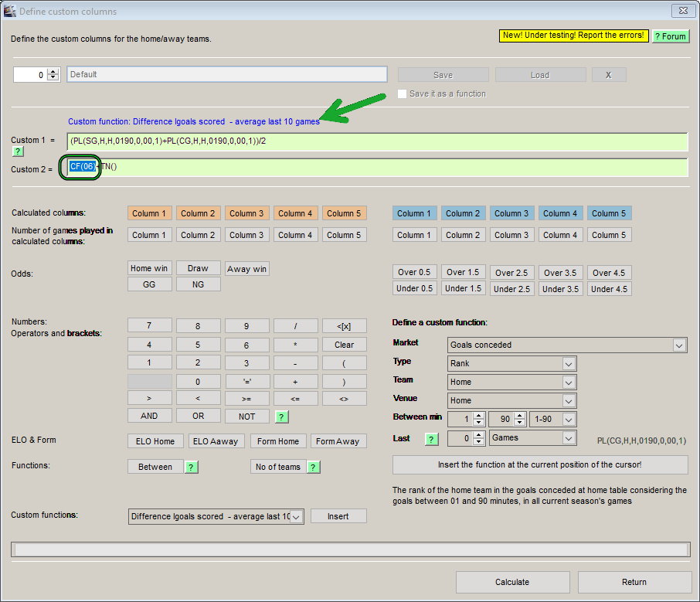Insert the function at the cursor position

[x=540, y=464]
